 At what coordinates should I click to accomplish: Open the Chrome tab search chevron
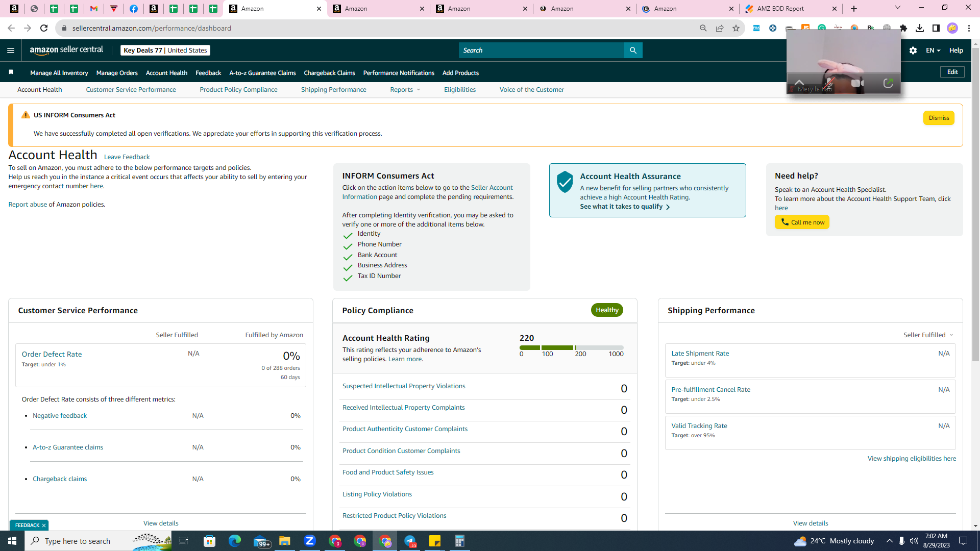(x=898, y=8)
